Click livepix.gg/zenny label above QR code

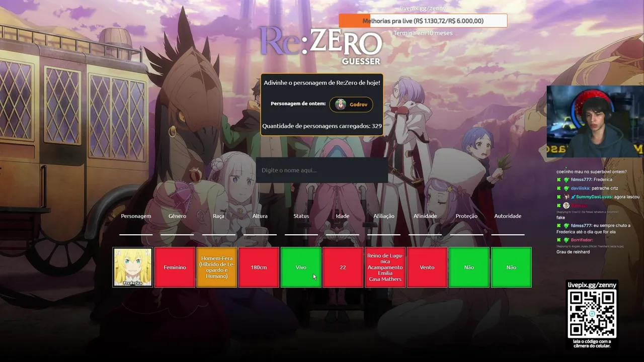tap(592, 285)
